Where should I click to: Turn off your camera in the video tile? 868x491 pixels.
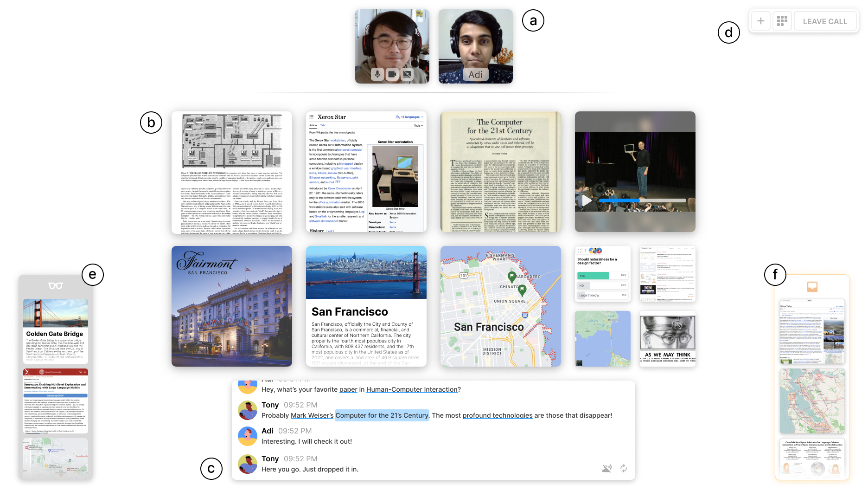(392, 74)
